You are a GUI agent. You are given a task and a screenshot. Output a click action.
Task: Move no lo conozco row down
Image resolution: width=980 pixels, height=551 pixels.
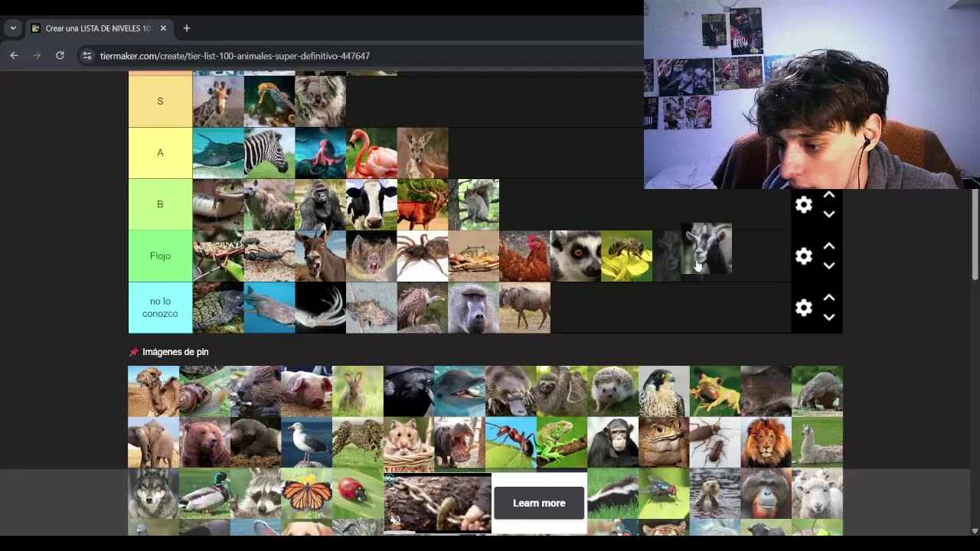click(828, 317)
